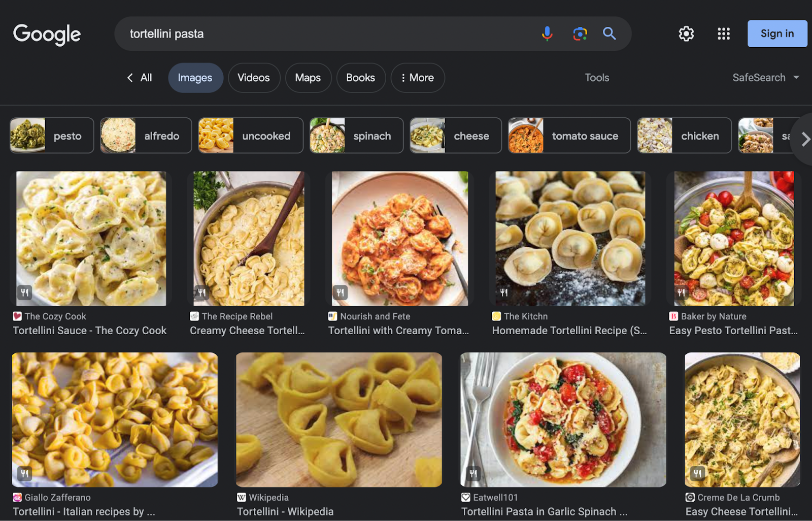
Task: Filter images by tomato sauce chip
Action: coord(569,136)
